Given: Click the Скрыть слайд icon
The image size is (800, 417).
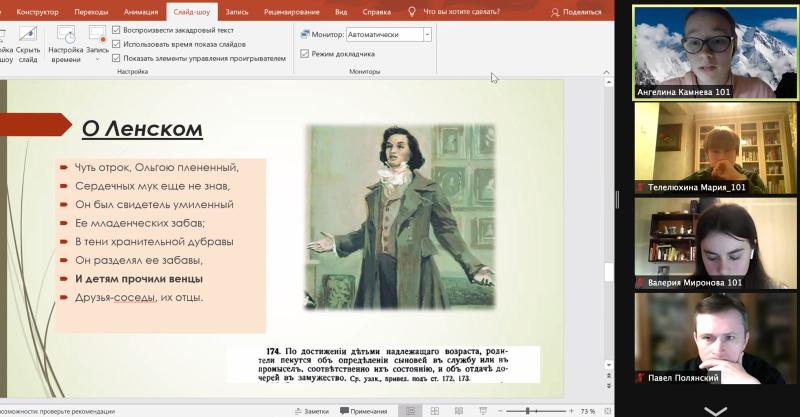Looking at the screenshot, I should pyautogui.click(x=28, y=35).
